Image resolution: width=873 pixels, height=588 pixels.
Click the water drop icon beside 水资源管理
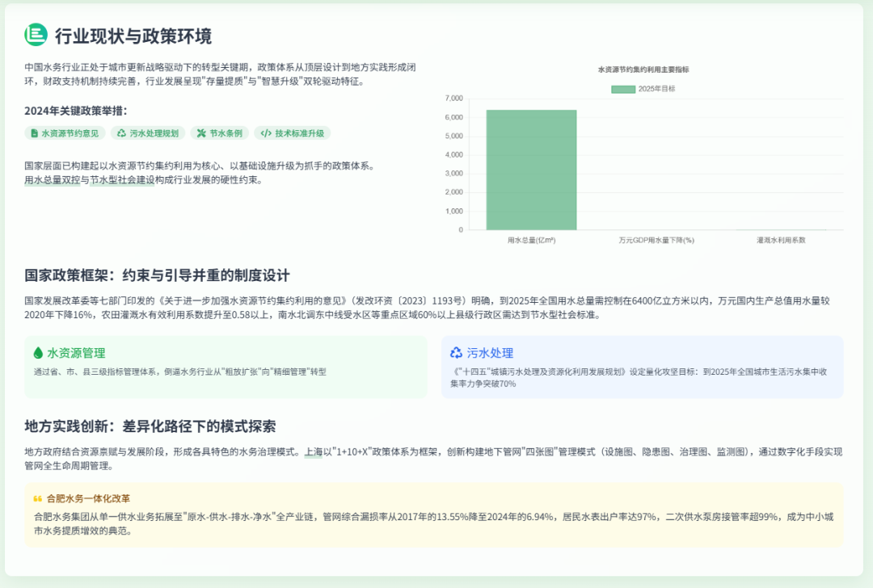click(38, 353)
